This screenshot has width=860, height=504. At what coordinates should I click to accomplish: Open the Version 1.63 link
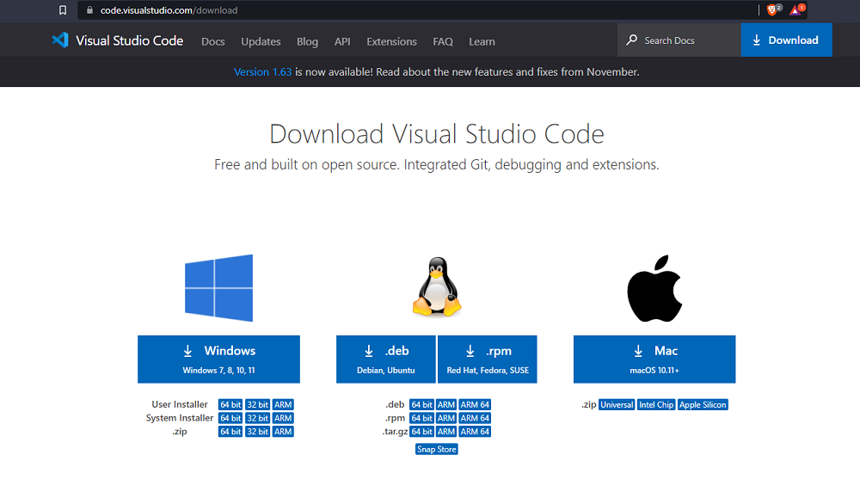coord(262,72)
